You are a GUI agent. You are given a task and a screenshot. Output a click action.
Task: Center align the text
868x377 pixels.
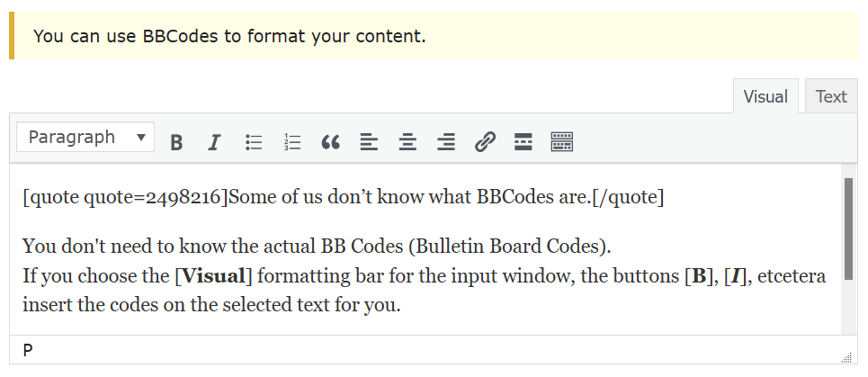click(407, 142)
